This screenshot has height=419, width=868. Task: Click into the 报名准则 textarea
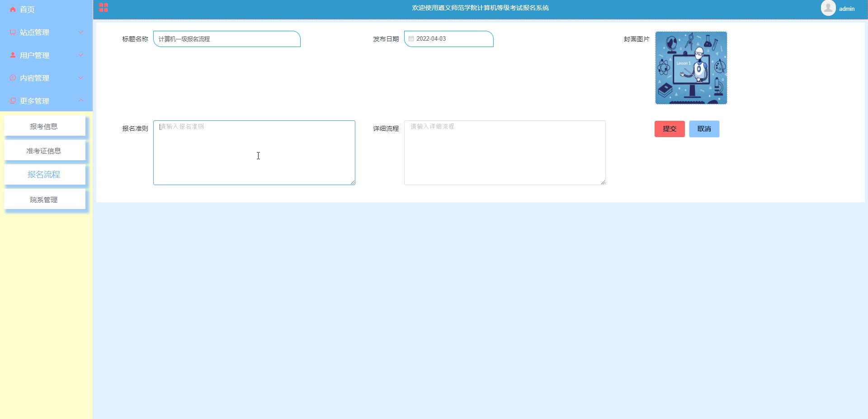click(x=254, y=152)
